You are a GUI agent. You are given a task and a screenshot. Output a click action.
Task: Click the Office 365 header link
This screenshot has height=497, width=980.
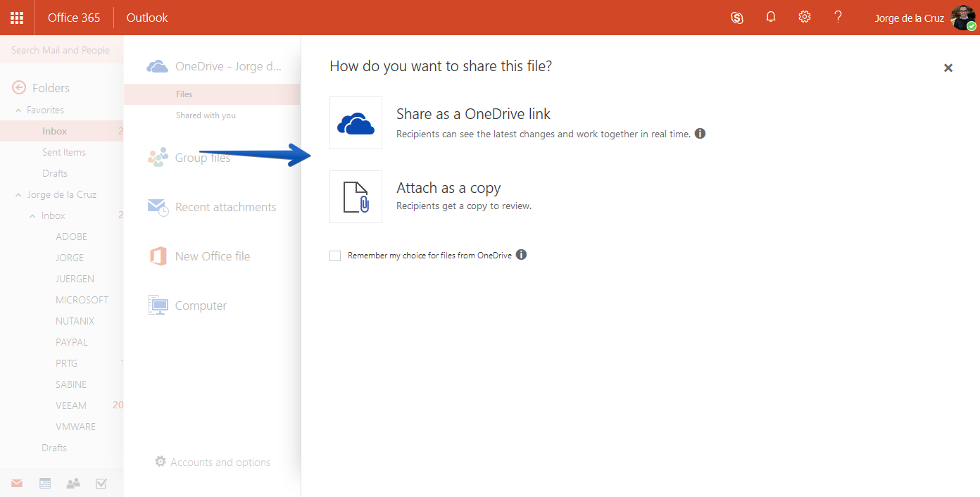click(74, 18)
